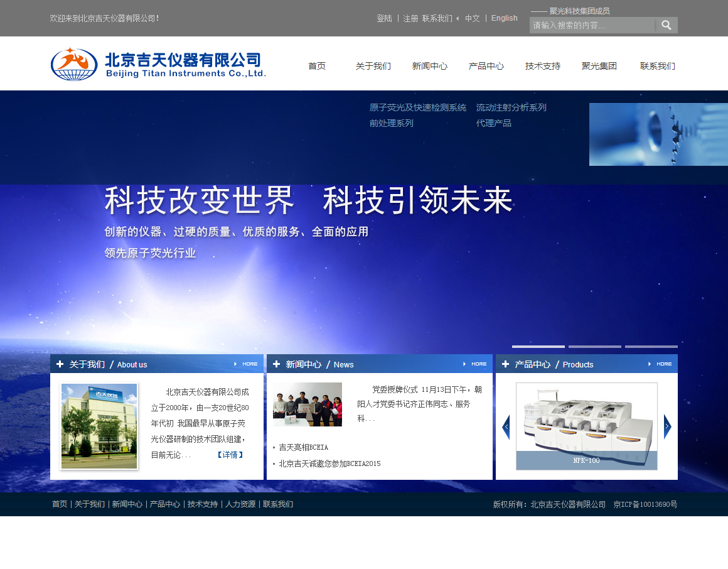Click the 注册 register link
This screenshot has width=728, height=569.
pyautogui.click(x=410, y=18)
